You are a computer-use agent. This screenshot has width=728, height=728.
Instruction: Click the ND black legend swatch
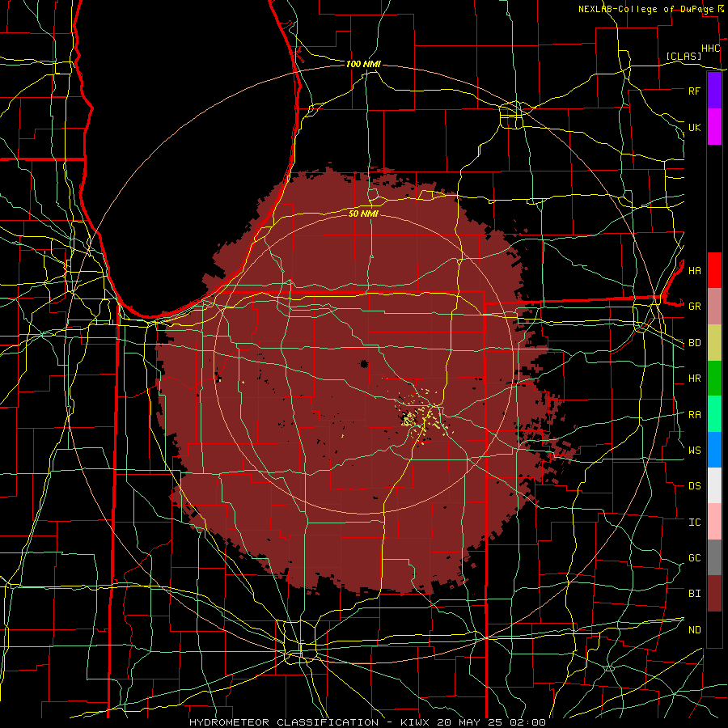(714, 629)
